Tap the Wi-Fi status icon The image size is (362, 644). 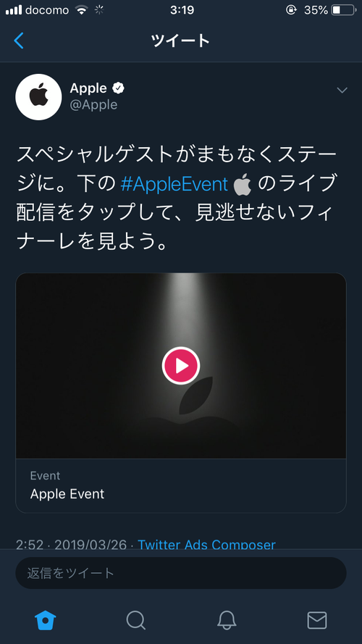(x=82, y=10)
